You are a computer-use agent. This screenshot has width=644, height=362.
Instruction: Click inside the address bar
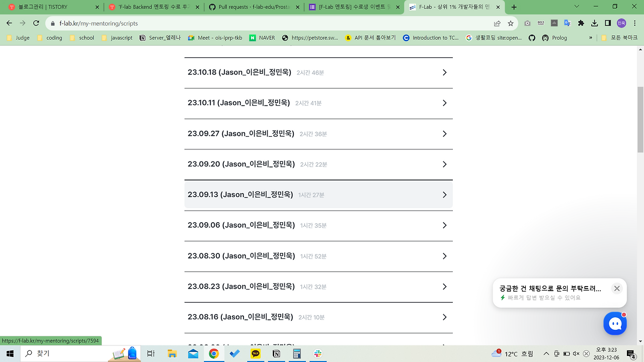click(x=201, y=23)
